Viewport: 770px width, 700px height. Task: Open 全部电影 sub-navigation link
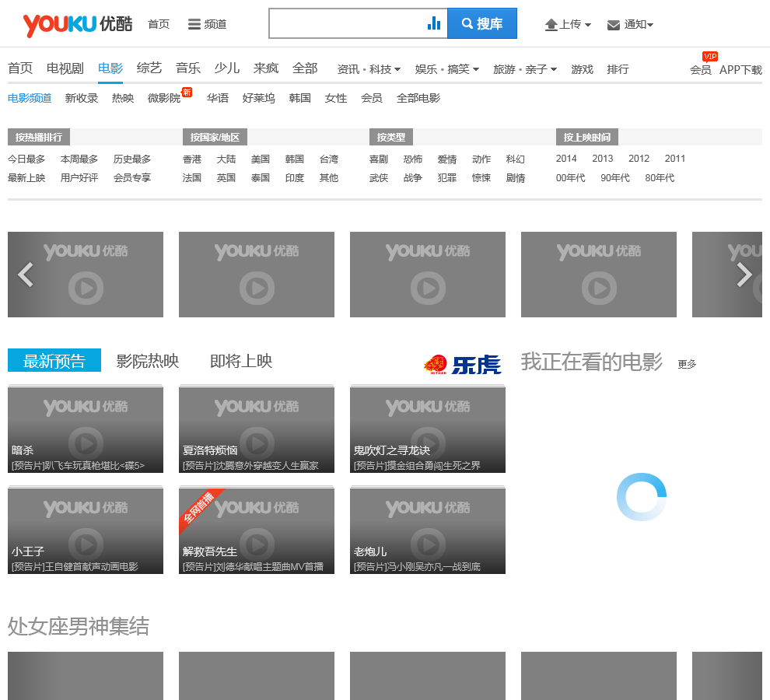point(418,98)
